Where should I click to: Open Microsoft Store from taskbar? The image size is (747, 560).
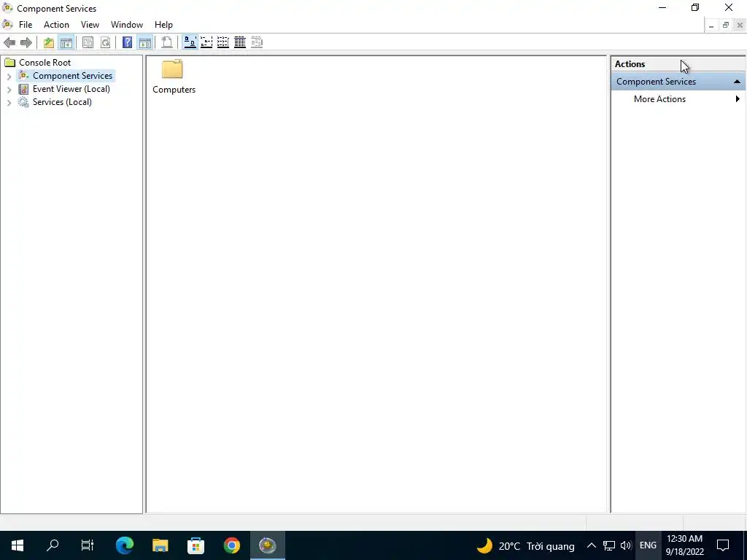(196, 545)
